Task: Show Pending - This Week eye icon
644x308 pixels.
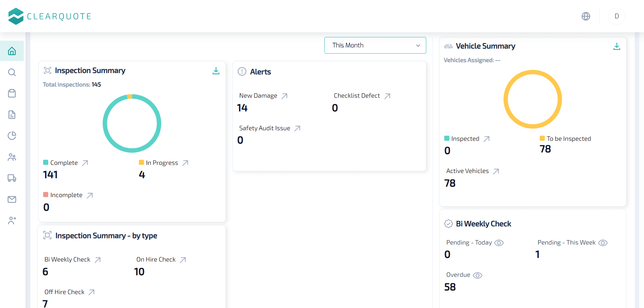Action: (x=603, y=243)
